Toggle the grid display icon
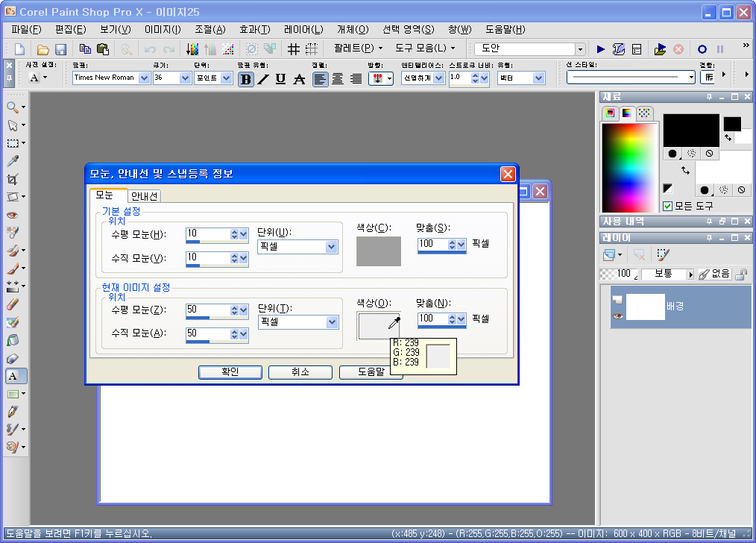Image resolution: width=756 pixels, height=543 pixels. (x=293, y=48)
